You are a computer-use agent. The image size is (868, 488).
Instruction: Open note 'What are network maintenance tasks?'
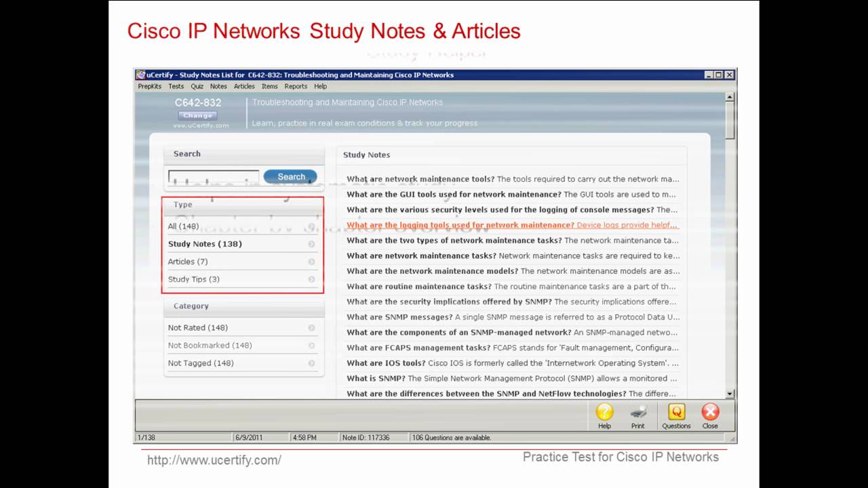[513, 256]
